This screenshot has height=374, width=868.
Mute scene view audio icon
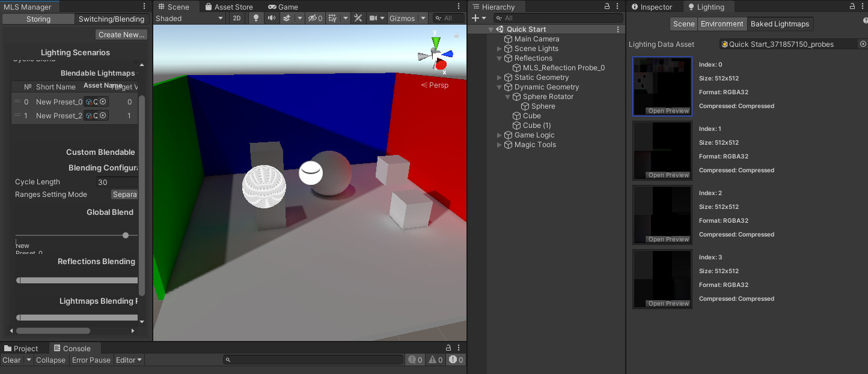click(272, 18)
